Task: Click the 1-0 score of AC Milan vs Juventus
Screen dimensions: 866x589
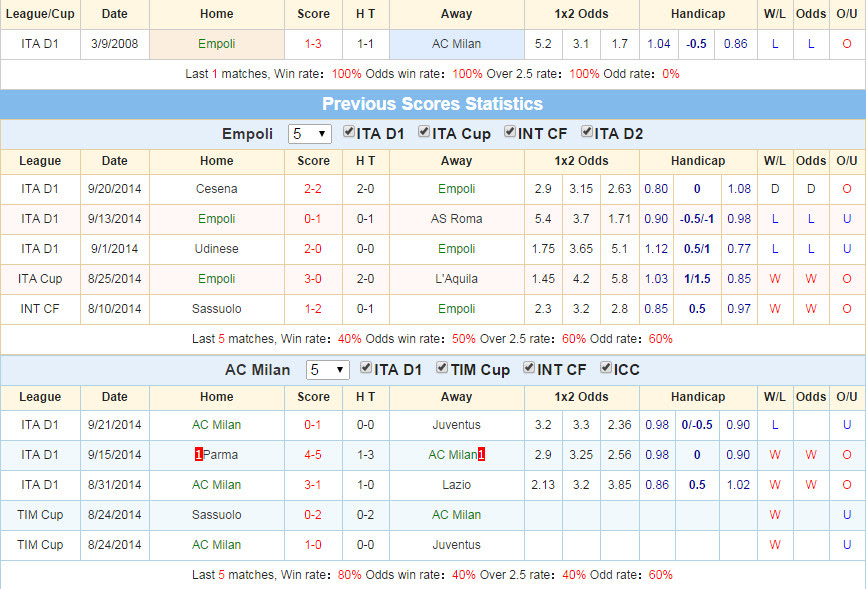Action: [313, 544]
